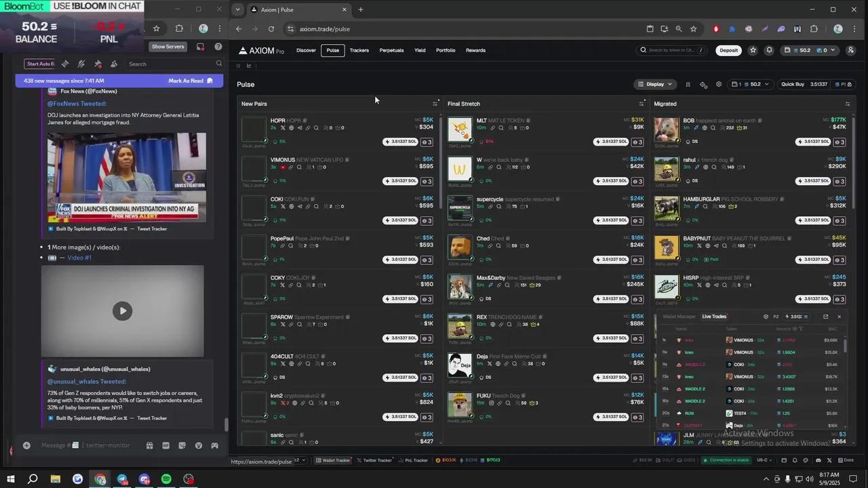Open Discord Threads icon
868x488 pixels.
pyautogui.click(x=64, y=64)
